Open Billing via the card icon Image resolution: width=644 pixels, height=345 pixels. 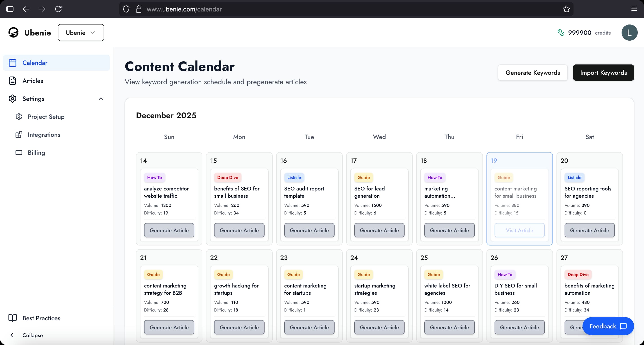pos(19,153)
